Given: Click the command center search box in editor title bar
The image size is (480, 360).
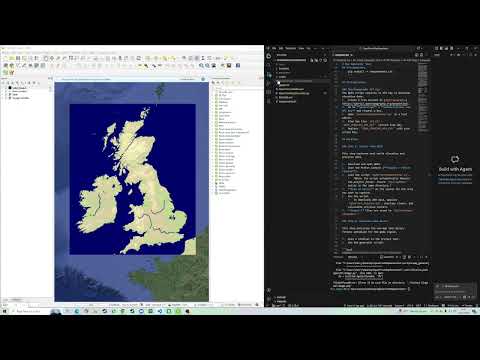Looking at the screenshot, I should [x=375, y=48].
